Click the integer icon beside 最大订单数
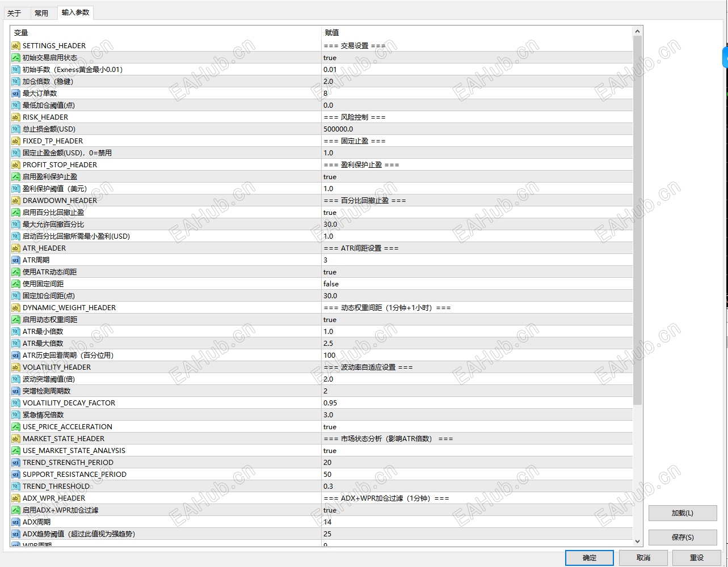This screenshot has height=567, width=728. click(16, 94)
